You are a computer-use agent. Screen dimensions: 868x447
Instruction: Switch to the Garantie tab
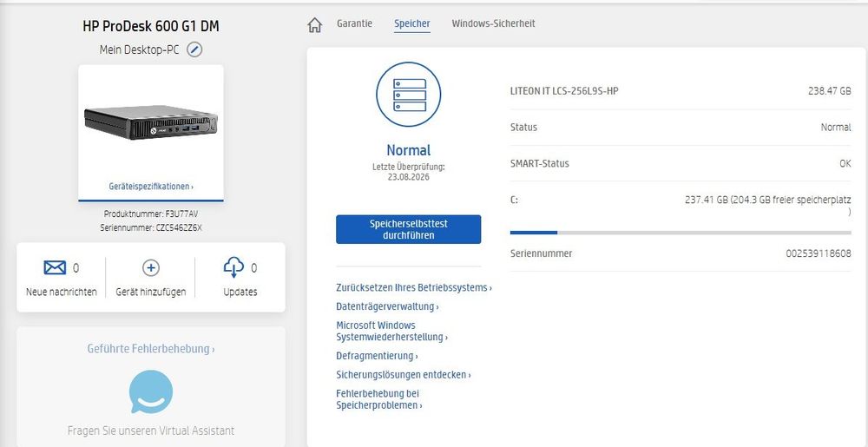(x=354, y=23)
